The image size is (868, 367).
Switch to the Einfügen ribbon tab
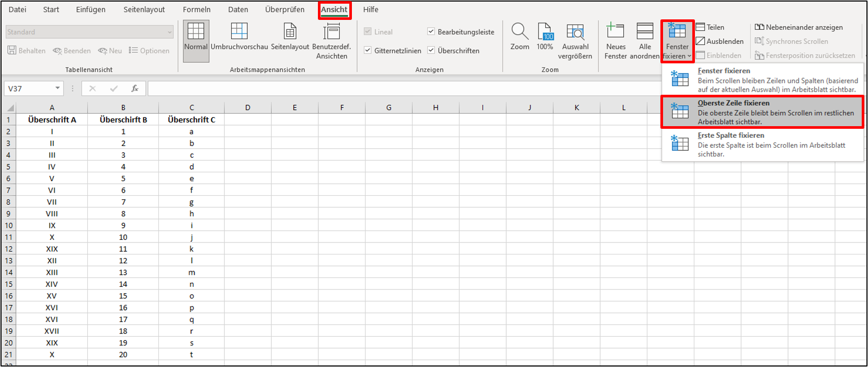90,9
